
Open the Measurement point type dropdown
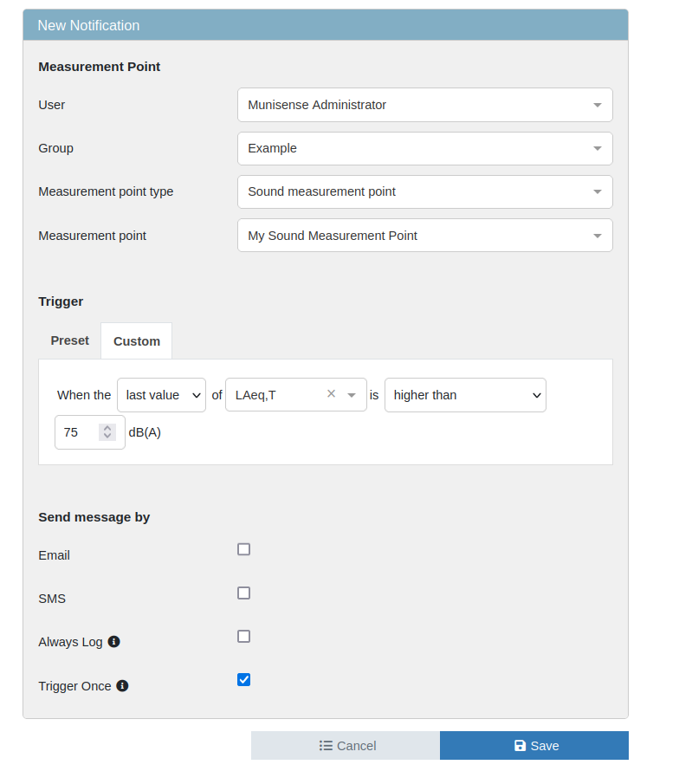tap(424, 191)
